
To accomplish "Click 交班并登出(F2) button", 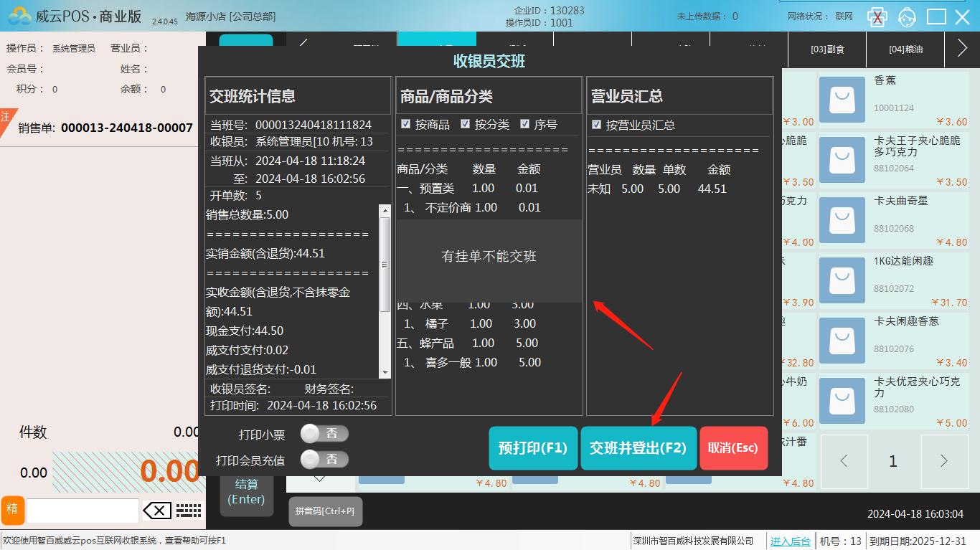I will click(x=638, y=448).
